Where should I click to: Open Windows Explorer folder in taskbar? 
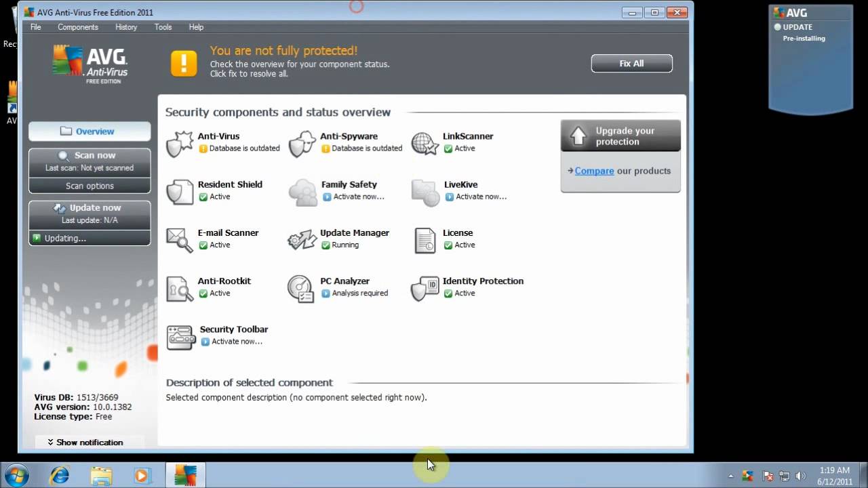tap(101, 475)
